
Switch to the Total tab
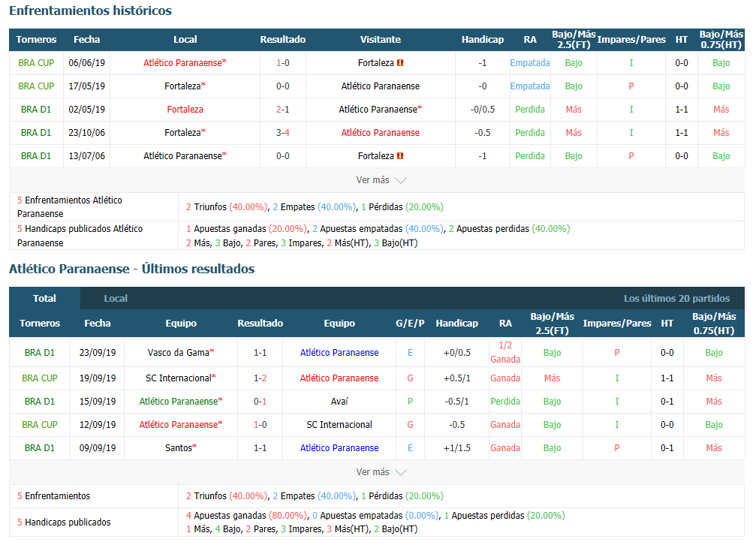[x=44, y=298]
